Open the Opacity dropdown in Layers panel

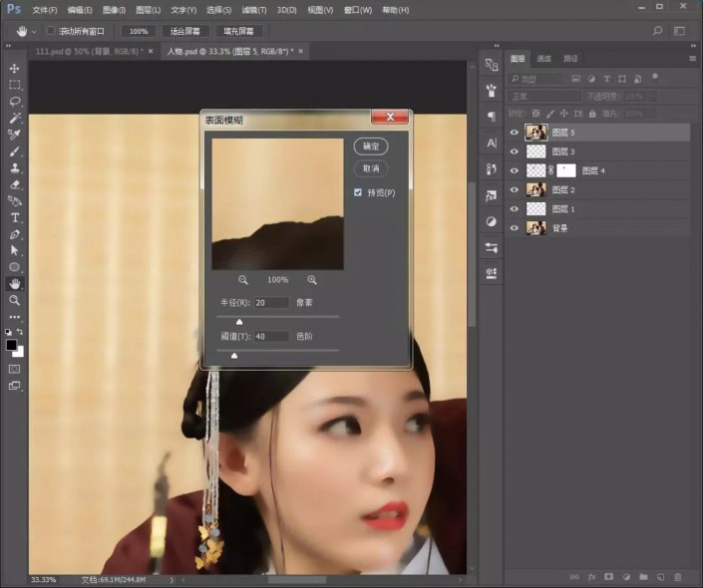[653, 97]
